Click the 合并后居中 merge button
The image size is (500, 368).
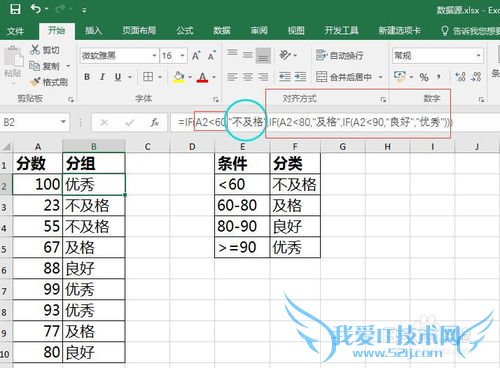(x=344, y=77)
